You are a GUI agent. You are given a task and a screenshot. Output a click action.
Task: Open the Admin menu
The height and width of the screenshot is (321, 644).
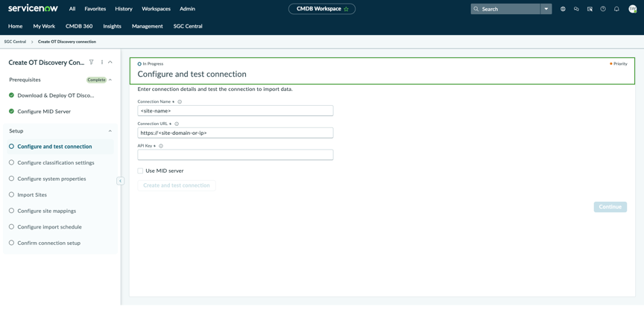coord(187,9)
